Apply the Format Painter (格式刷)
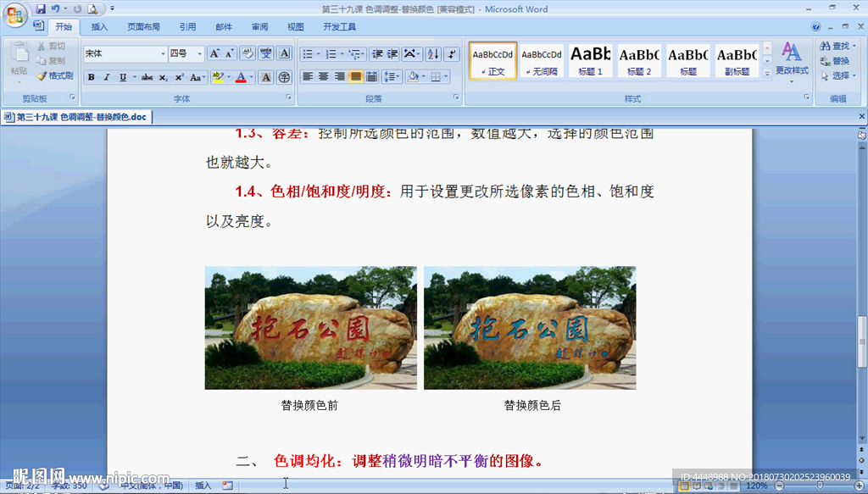The height and width of the screenshot is (494, 868). pyautogui.click(x=55, y=75)
